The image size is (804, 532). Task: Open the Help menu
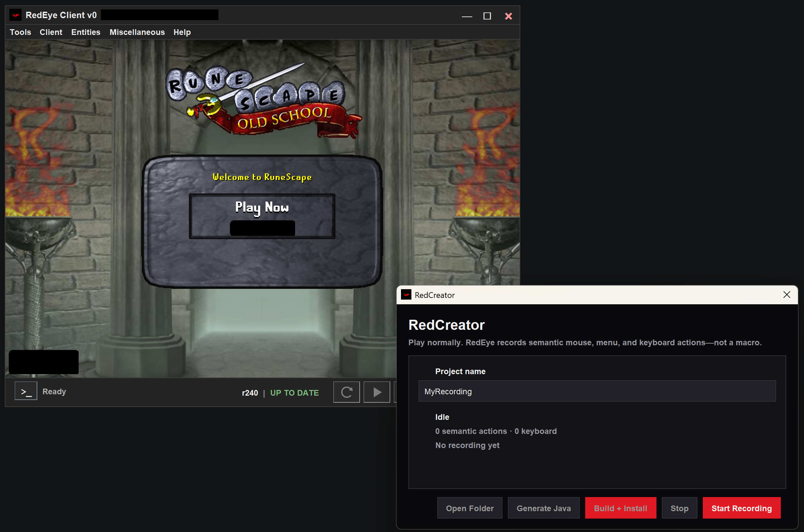pos(182,32)
